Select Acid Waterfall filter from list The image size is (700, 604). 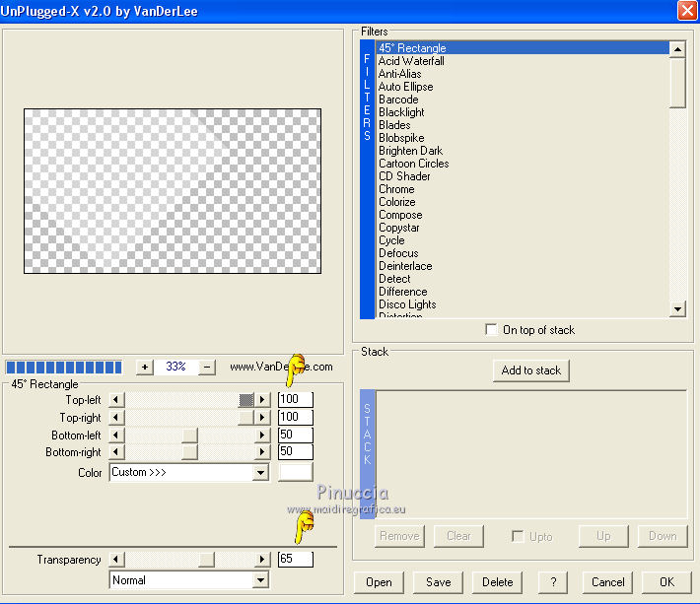point(411,61)
